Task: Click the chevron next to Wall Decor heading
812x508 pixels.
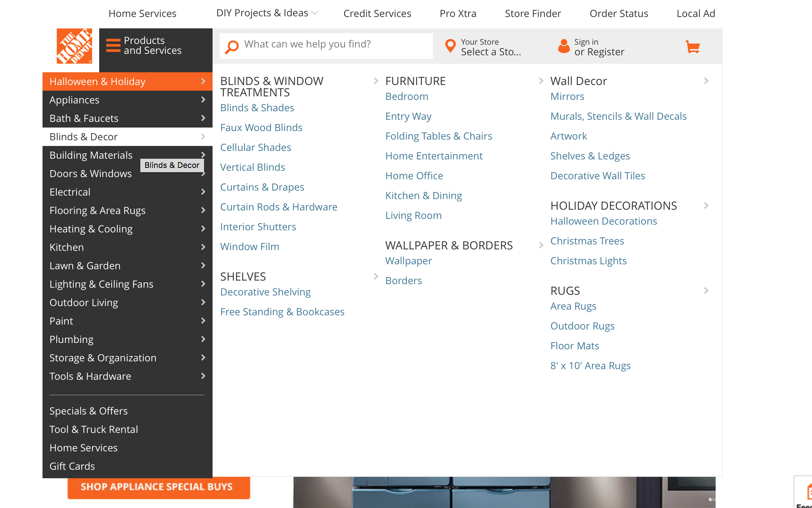Action: [706, 81]
